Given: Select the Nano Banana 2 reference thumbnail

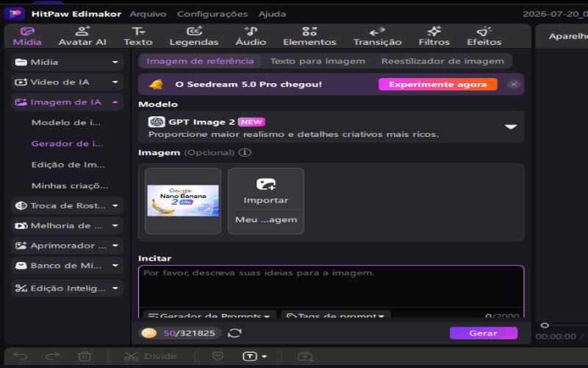Looking at the screenshot, I should 182,201.
